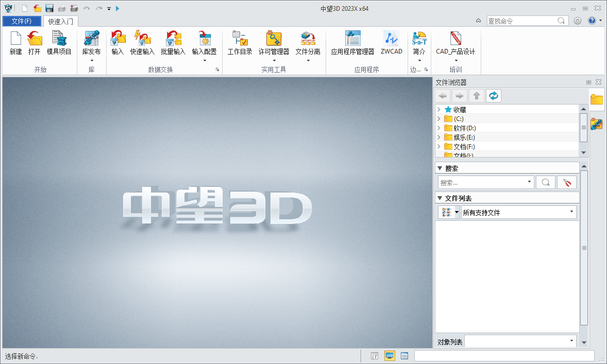Click inside the 查找命令 search field

point(520,21)
